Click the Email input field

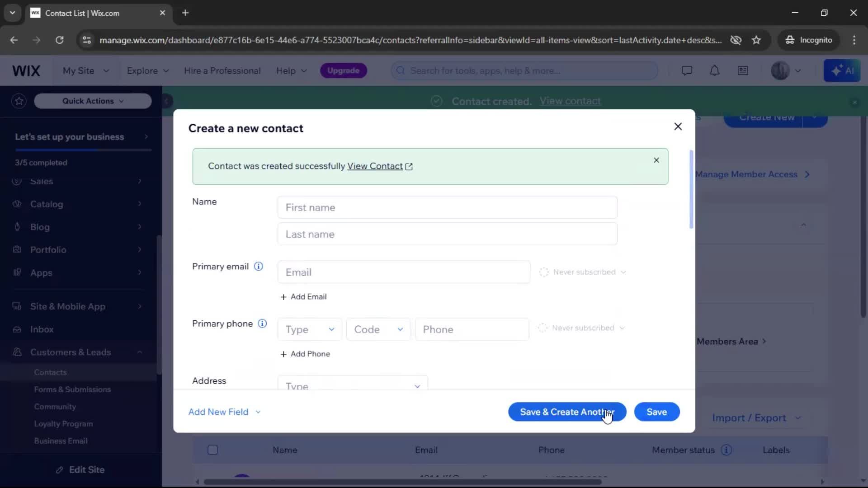pyautogui.click(x=404, y=272)
